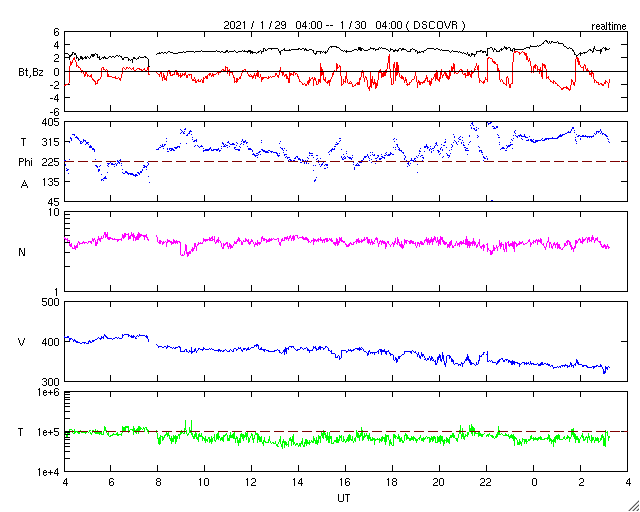
Task: Click the 1e+5 temperature axis value
Action: 49,432
